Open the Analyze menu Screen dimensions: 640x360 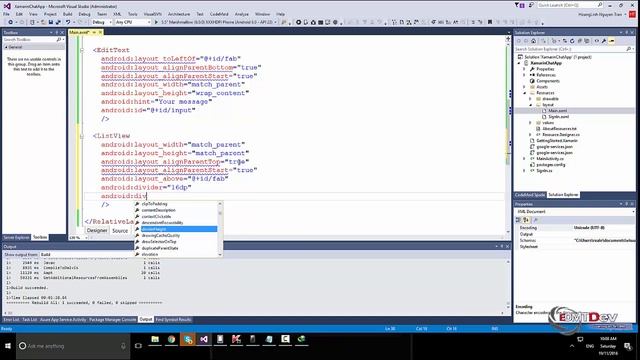click(241, 14)
